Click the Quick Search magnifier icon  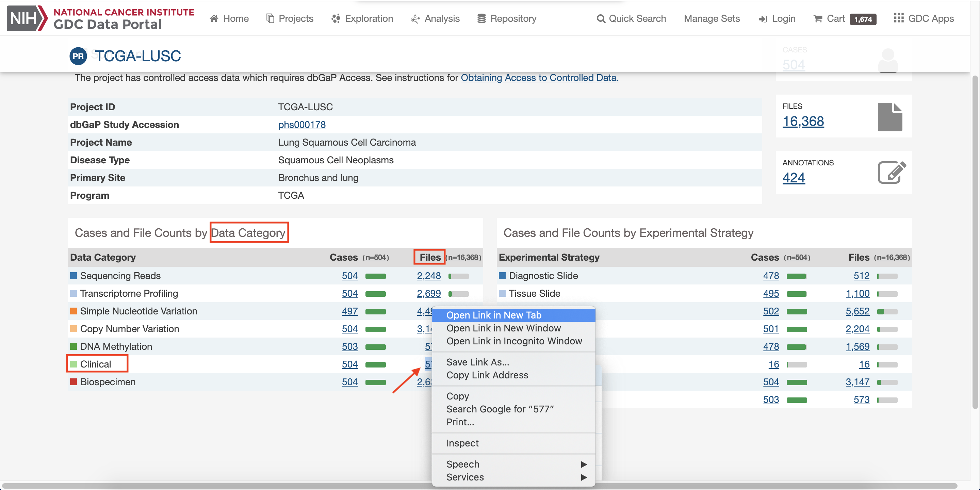pyautogui.click(x=601, y=19)
